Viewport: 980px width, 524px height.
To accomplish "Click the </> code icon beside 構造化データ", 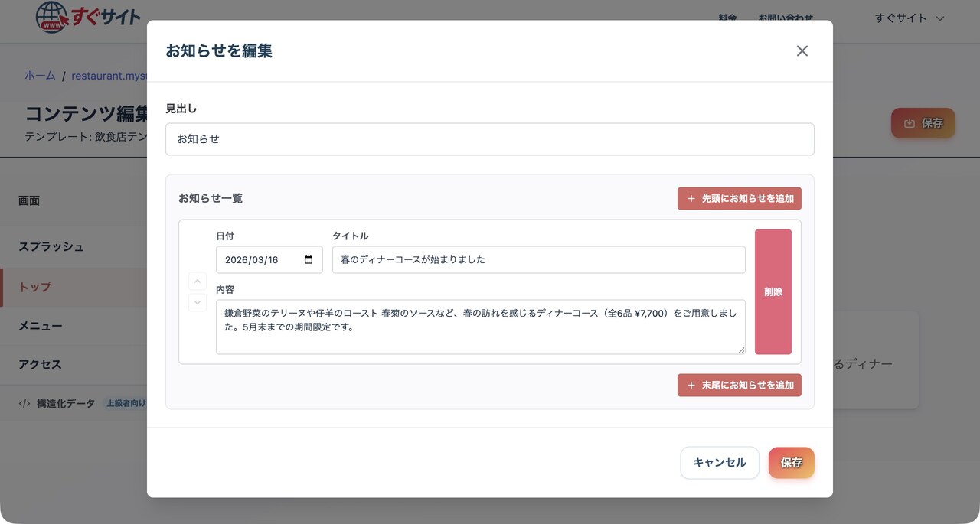I will [x=24, y=402].
